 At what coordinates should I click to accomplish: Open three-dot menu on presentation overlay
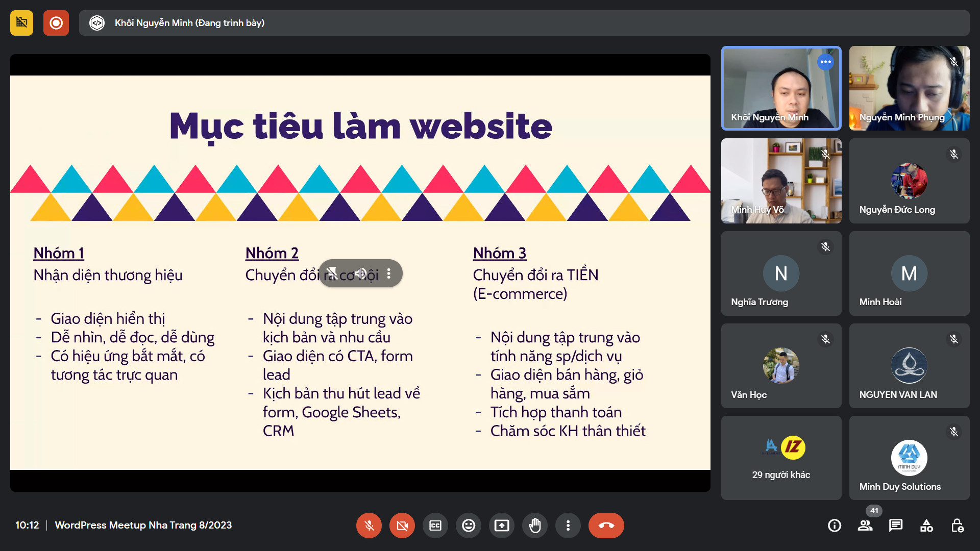click(389, 273)
